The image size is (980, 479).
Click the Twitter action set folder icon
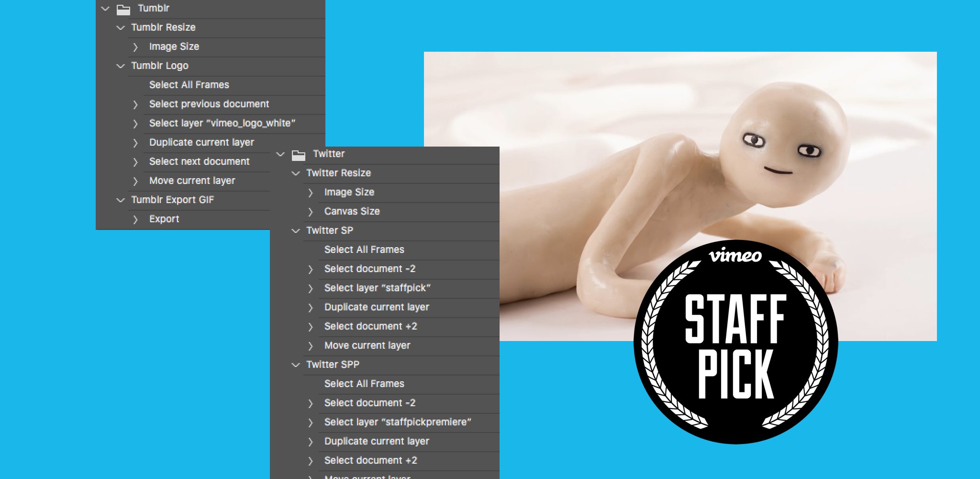[x=299, y=155]
